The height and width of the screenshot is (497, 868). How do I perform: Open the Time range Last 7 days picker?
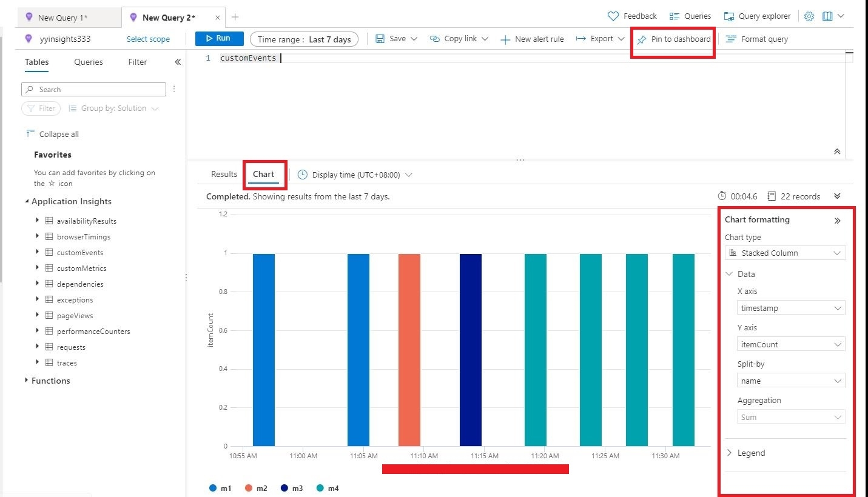[304, 39]
